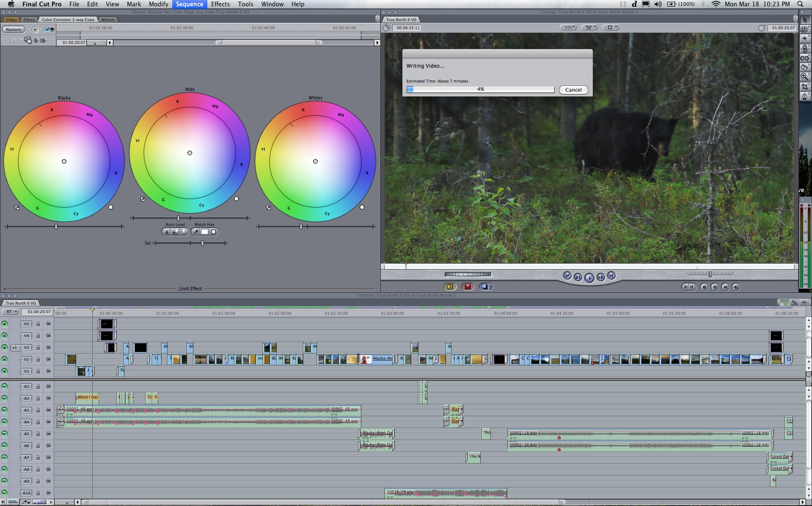
Task: Select the Zoom In tool in the tool palette
Action: pyautogui.click(x=804, y=77)
